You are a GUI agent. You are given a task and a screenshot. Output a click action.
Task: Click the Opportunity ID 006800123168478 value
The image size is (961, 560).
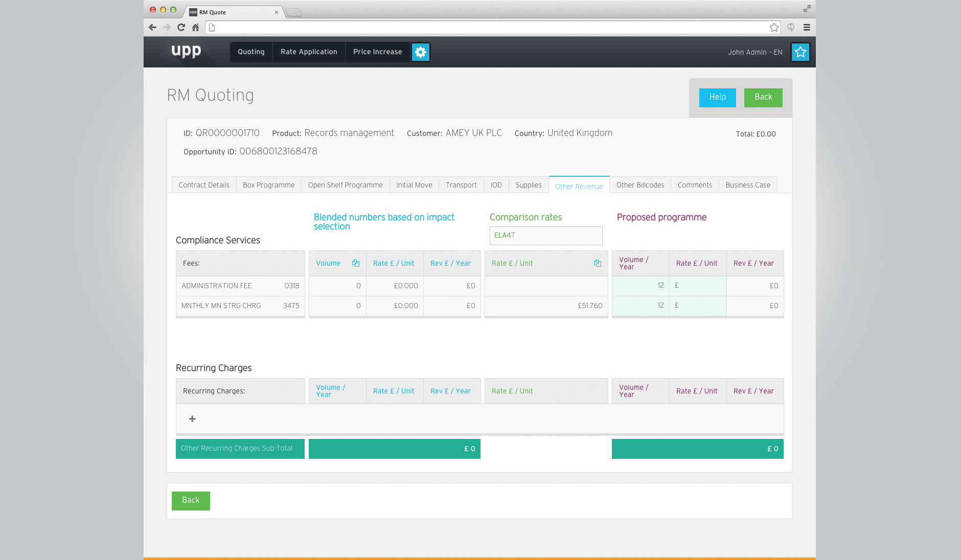click(278, 152)
